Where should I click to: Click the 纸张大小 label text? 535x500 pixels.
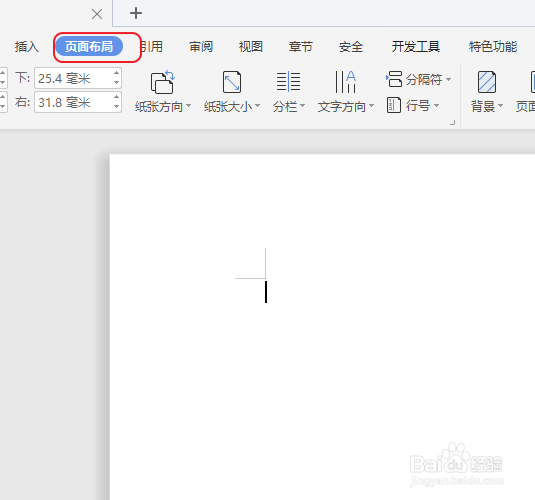click(x=228, y=106)
